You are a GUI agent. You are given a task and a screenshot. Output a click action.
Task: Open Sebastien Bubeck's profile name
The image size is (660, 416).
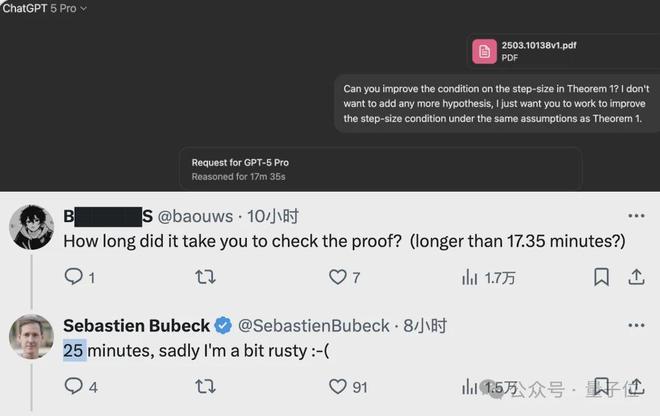[136, 326]
